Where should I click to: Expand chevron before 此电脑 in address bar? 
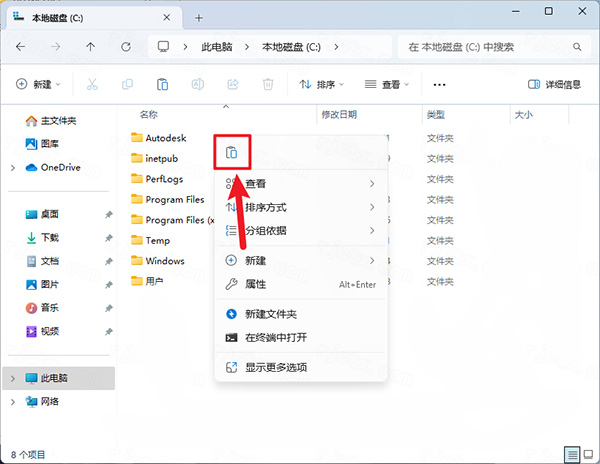click(185, 47)
